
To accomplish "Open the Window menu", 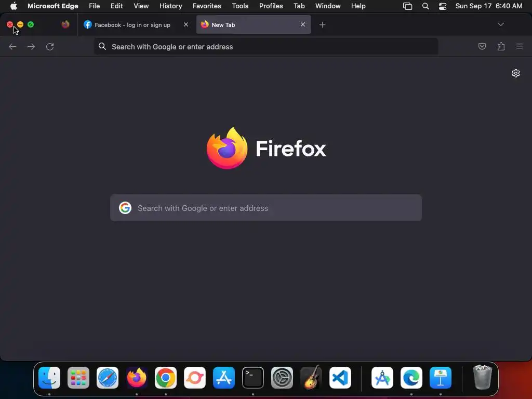I will pyautogui.click(x=328, y=6).
